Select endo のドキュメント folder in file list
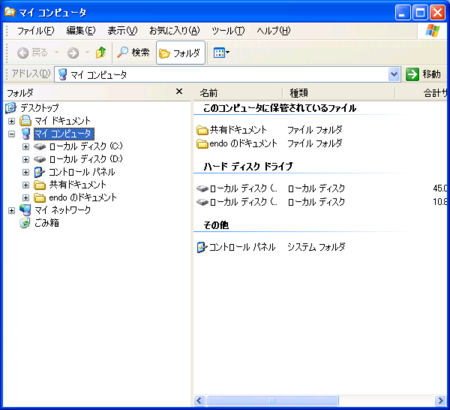 [237, 144]
